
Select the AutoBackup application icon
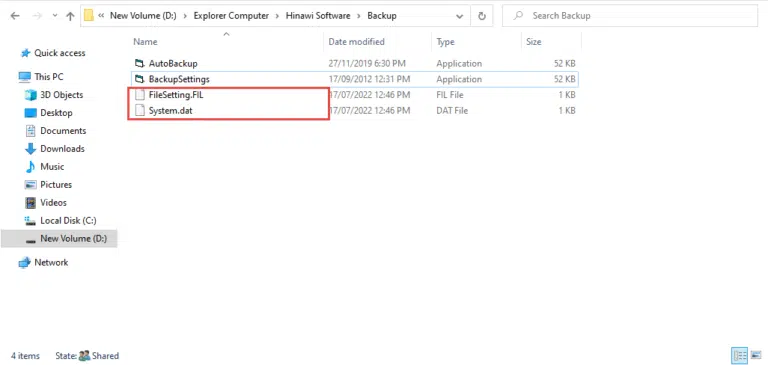[140, 64]
